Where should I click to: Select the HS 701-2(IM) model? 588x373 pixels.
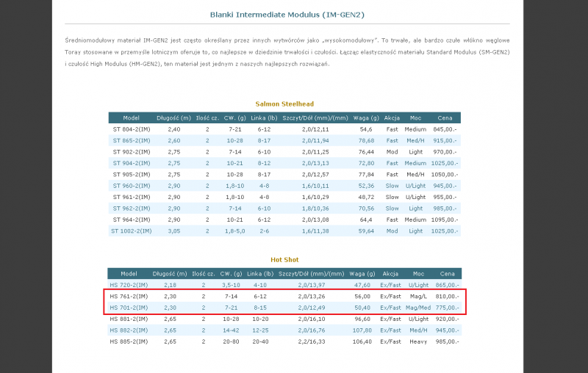tap(128, 308)
